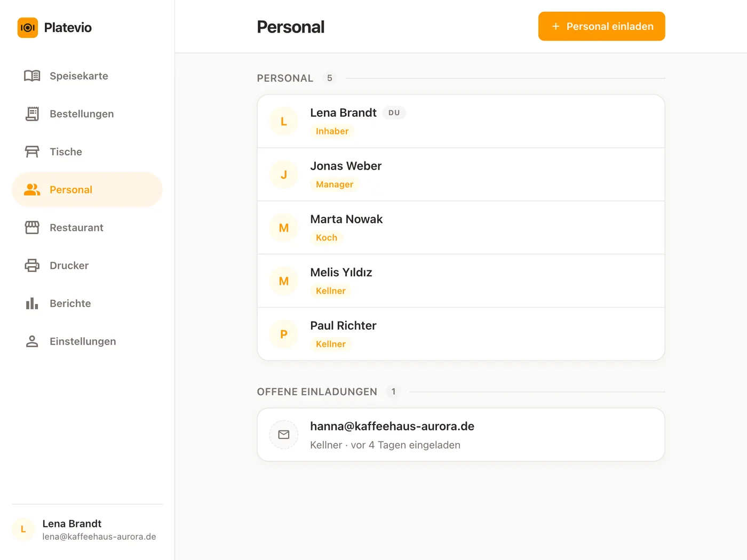Click the Drucker printer icon
This screenshot has width=747, height=560.
tap(32, 265)
